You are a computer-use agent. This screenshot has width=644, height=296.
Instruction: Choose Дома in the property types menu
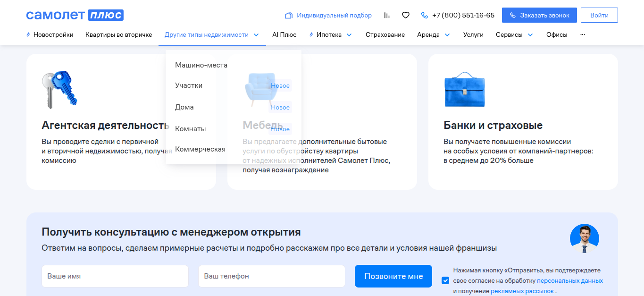tap(184, 107)
